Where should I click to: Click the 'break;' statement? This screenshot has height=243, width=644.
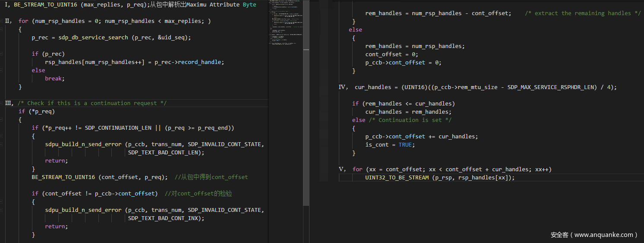(54, 79)
